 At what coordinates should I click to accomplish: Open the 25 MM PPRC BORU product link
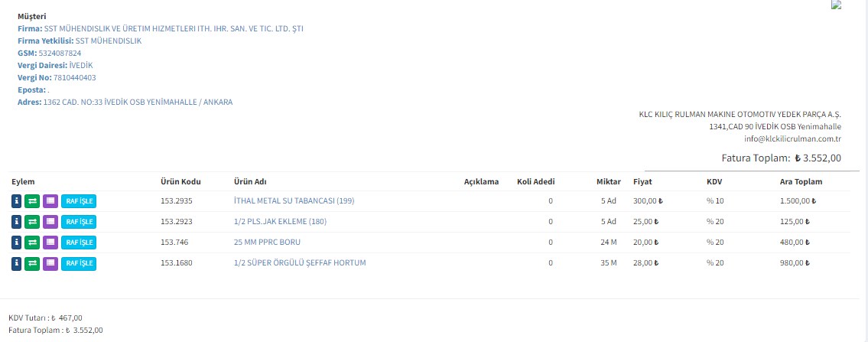[x=267, y=243]
